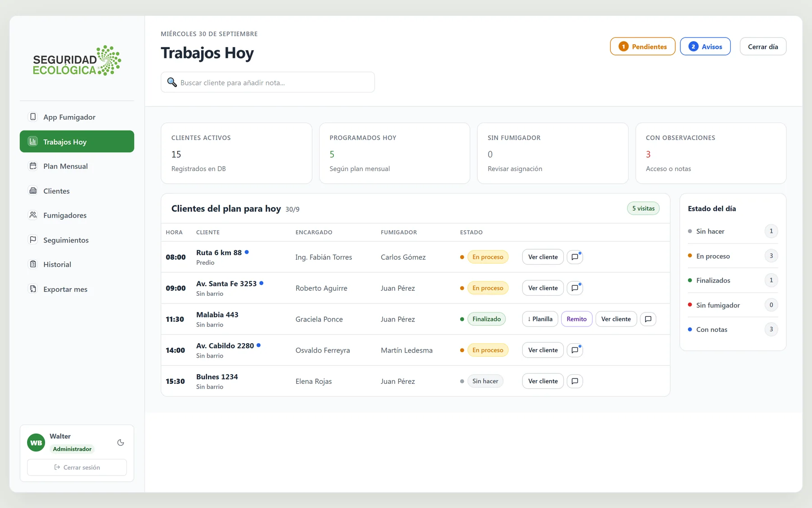The height and width of the screenshot is (508, 812).
Task: Open the note icon for Bulnes 1234
Action: [575, 381]
